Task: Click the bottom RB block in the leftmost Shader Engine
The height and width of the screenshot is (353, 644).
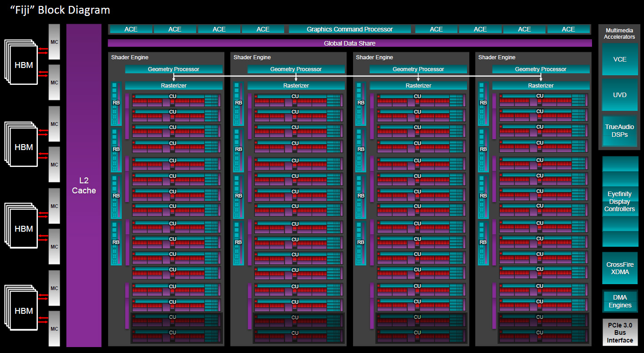Action: 116,243
